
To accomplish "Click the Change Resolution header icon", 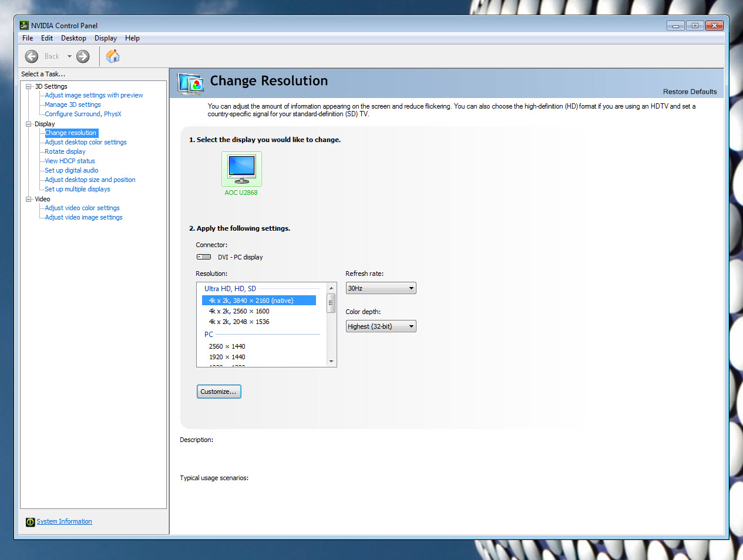I will click(x=191, y=85).
